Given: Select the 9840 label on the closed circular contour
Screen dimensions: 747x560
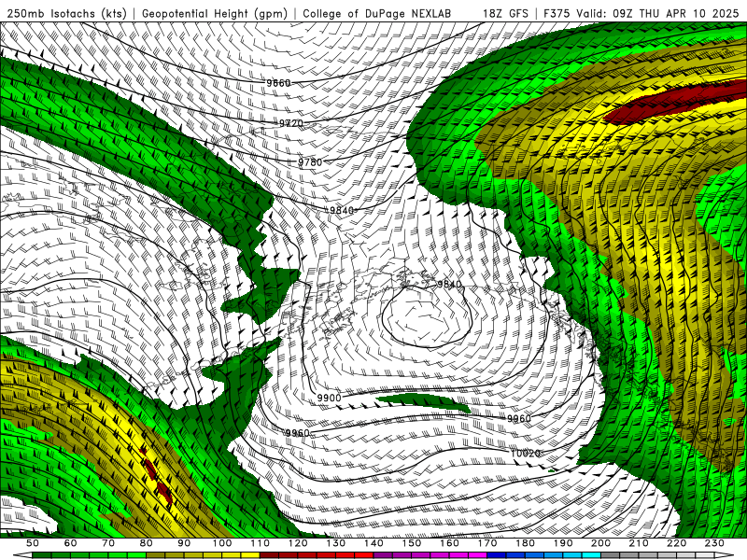Looking at the screenshot, I should pyautogui.click(x=450, y=285).
